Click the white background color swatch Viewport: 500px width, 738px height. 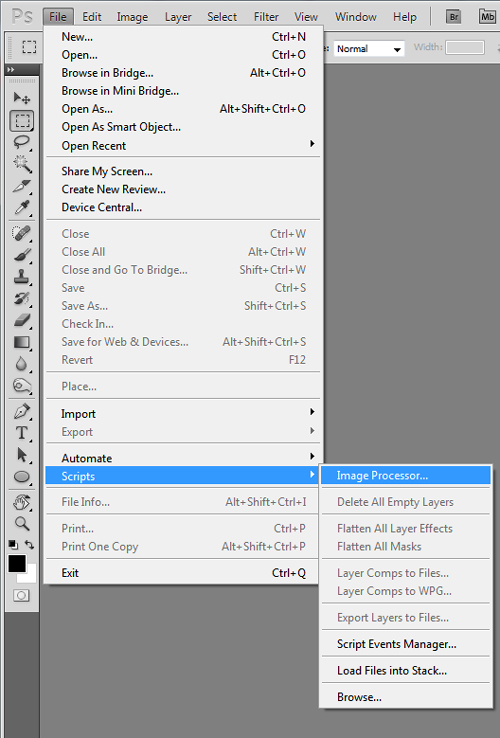(31, 578)
